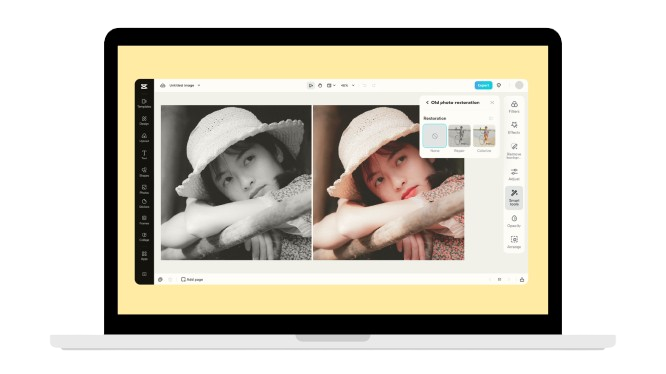Viewport: 666px width, 374px height.
Task: Open the zoom percentage dropdown
Action: [x=347, y=85]
